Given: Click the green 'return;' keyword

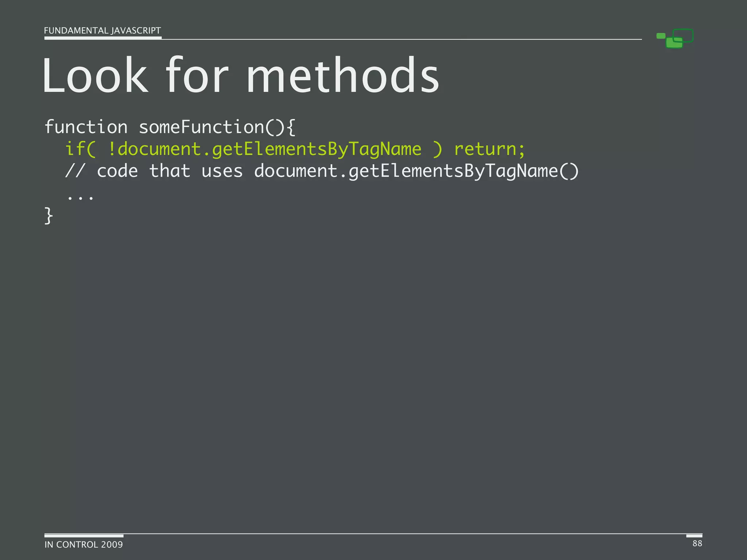Looking at the screenshot, I should [x=489, y=149].
